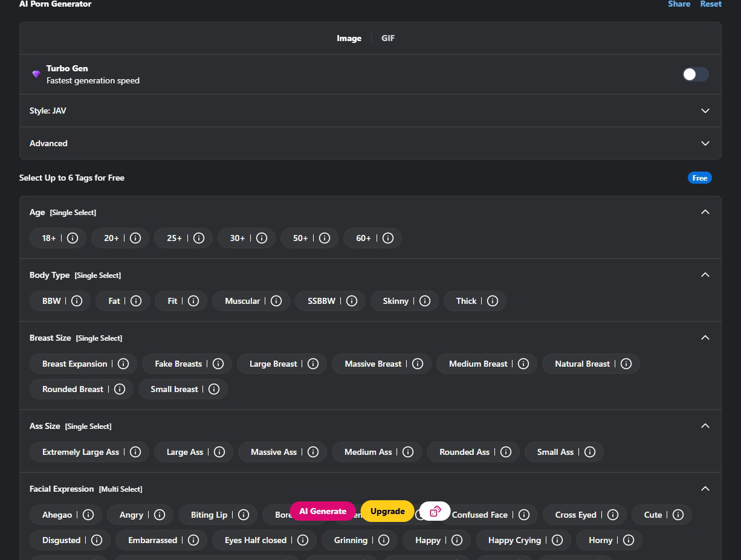Click the Share link
This screenshot has height=560, width=741.
[679, 4]
